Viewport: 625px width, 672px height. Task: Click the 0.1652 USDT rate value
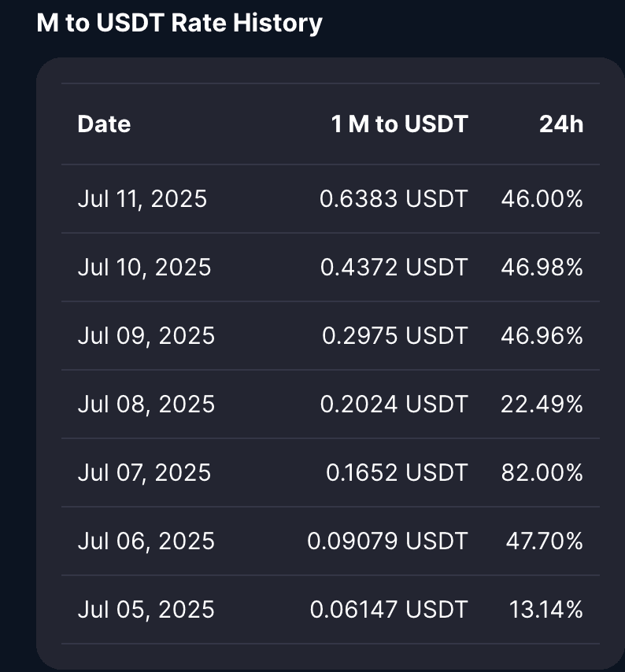coord(397,473)
